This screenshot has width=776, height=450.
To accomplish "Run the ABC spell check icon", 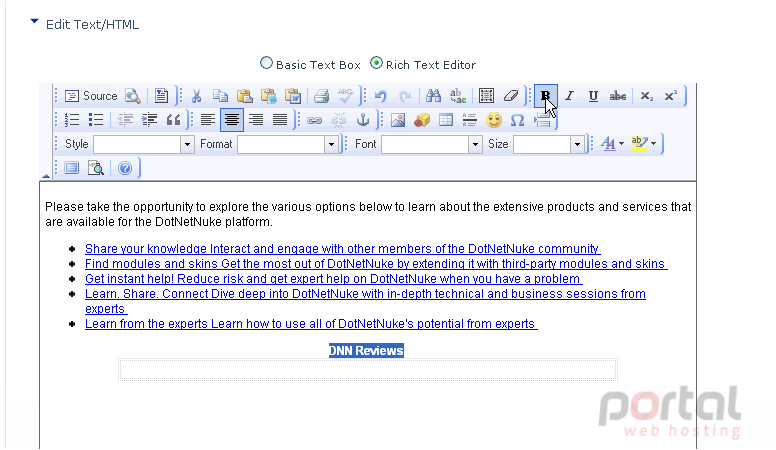I will point(345,96).
